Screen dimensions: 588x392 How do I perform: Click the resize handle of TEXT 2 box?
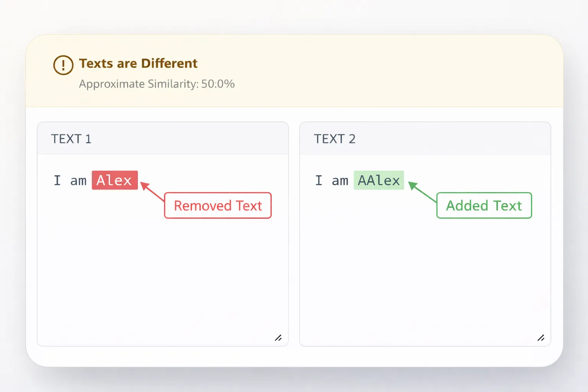[541, 338]
